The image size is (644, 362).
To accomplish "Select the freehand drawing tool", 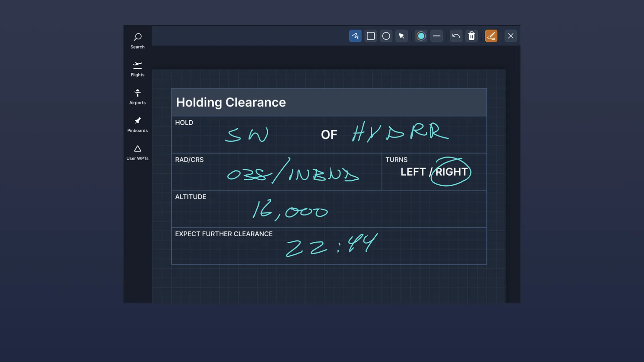I will click(x=355, y=36).
